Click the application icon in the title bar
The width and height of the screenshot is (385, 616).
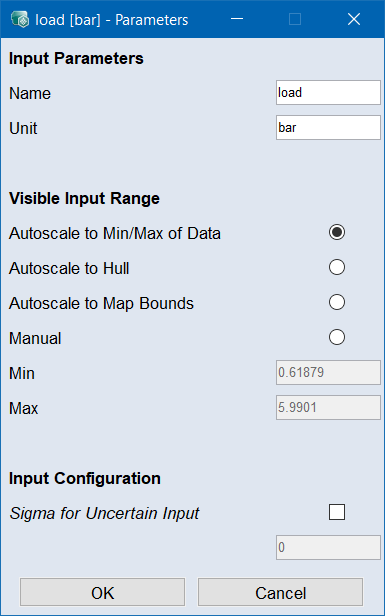coord(20,20)
